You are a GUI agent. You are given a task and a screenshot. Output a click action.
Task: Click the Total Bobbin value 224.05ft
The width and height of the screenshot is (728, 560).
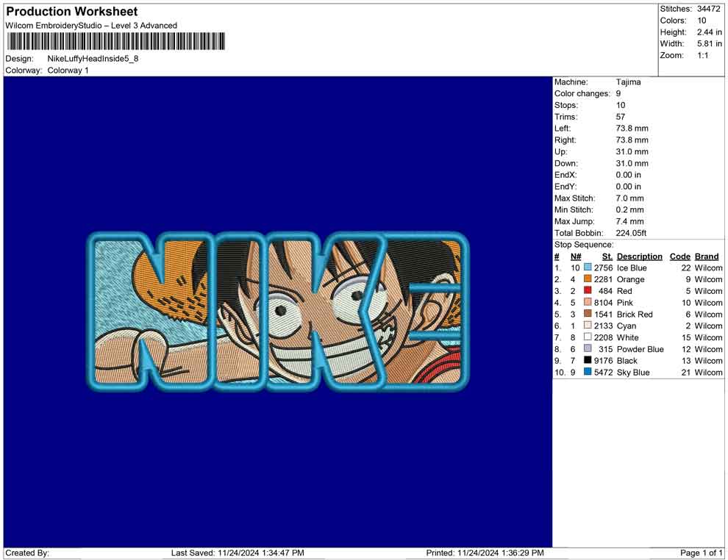(631, 232)
